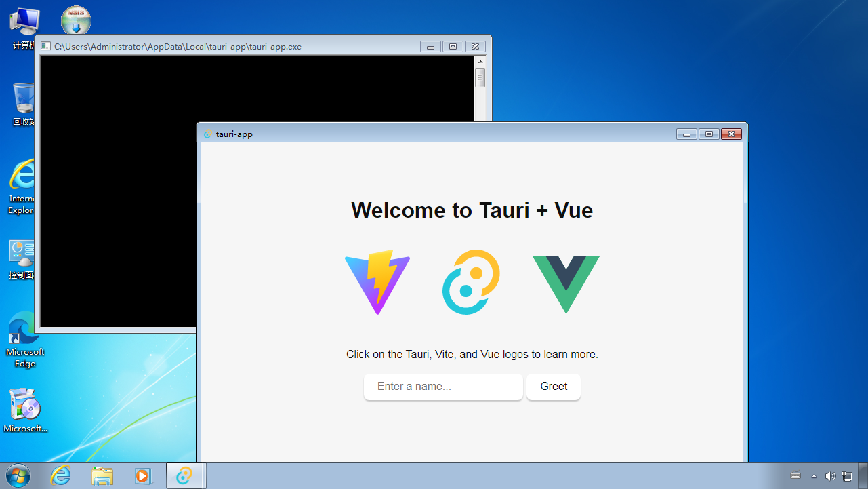Select the NSIS installer desktop icon
This screenshot has height=489, width=868.
click(x=76, y=20)
